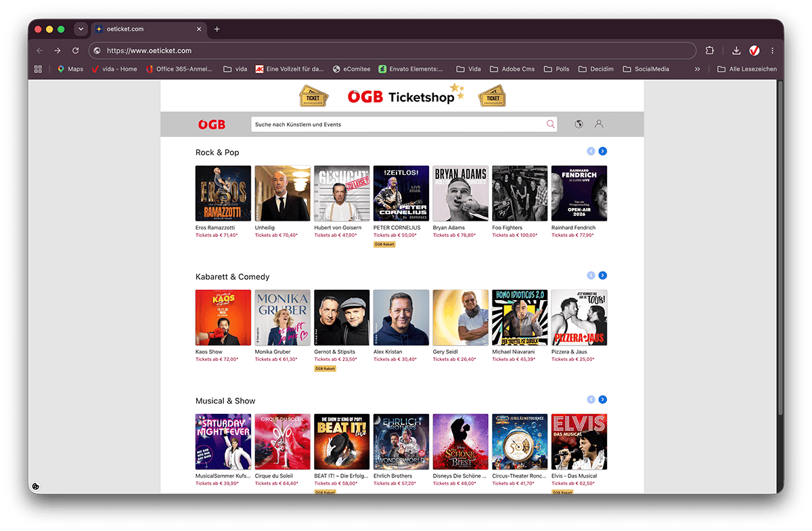Open the browser three-dot menu

(x=772, y=51)
